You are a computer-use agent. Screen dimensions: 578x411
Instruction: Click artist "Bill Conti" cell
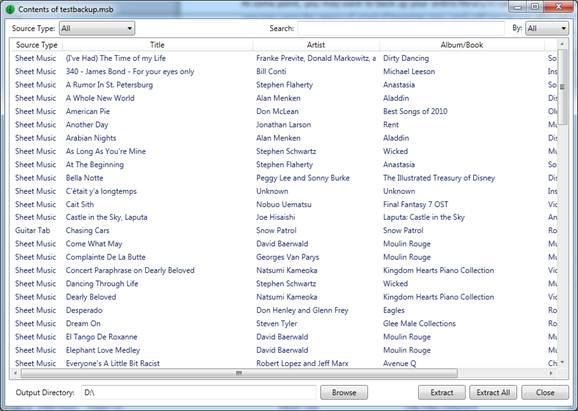pyautogui.click(x=271, y=72)
